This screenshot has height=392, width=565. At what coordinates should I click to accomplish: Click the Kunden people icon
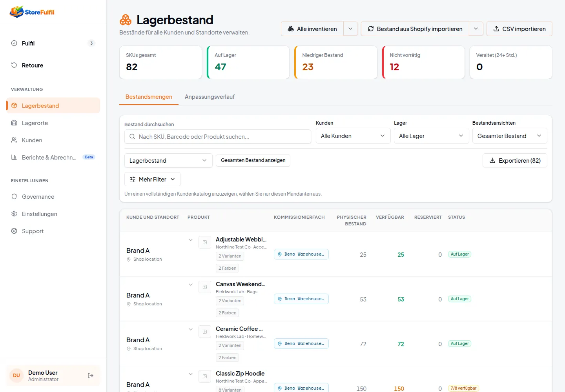click(14, 140)
